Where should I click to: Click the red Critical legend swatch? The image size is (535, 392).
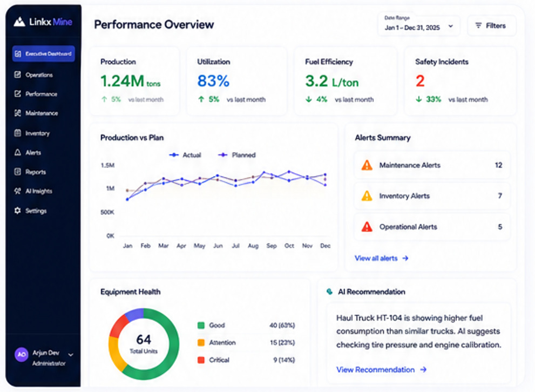click(x=201, y=360)
